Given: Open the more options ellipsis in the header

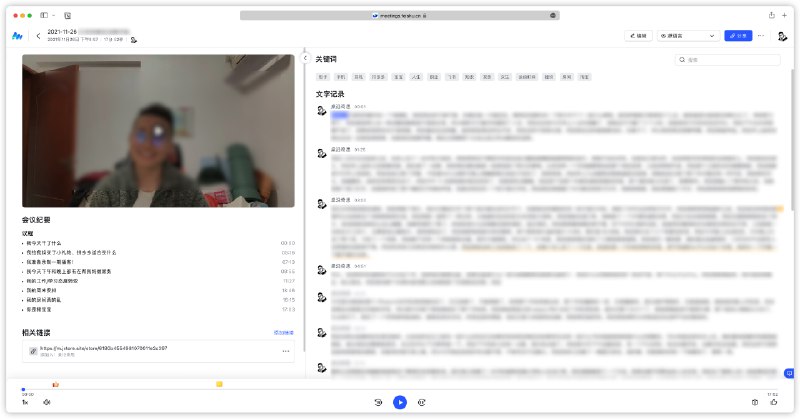Looking at the screenshot, I should click(762, 36).
